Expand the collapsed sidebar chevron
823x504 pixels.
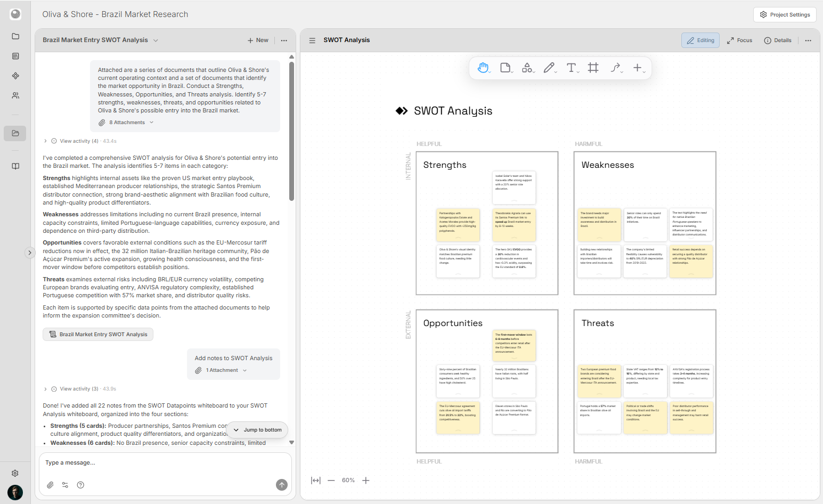coord(30,253)
